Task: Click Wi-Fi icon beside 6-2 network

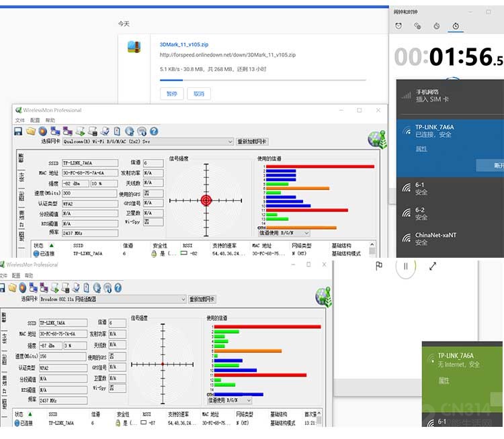Action: (x=407, y=213)
